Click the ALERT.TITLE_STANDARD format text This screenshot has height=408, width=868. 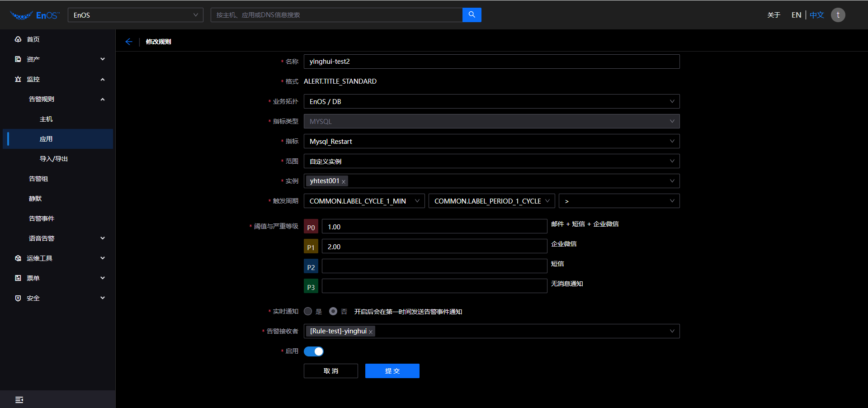[340, 81]
